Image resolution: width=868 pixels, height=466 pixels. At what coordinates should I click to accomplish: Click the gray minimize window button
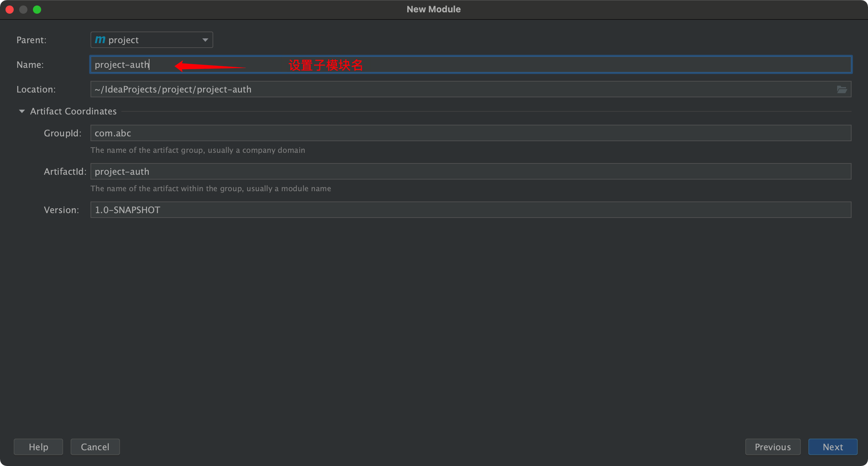tap(23, 10)
